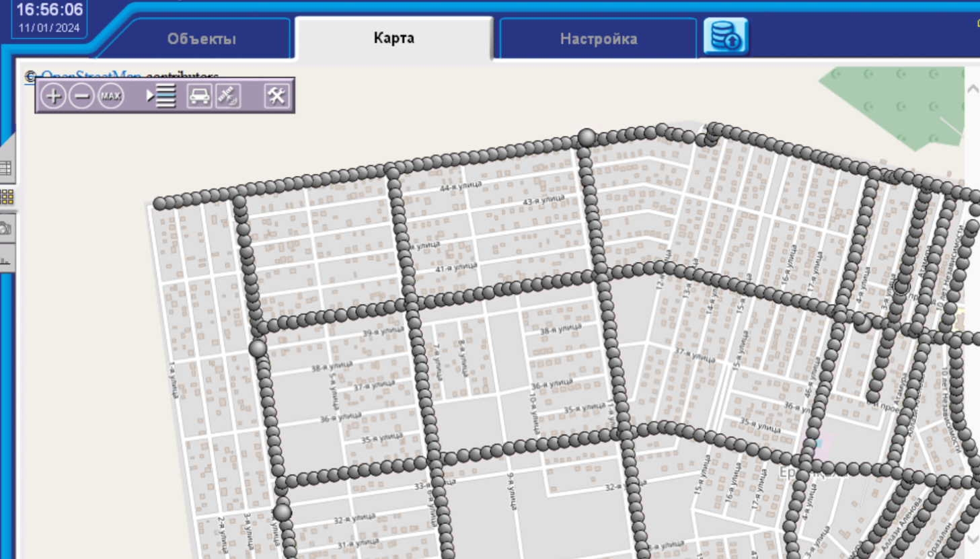
Task: Select the large marker on the northern boundary road
Action: coord(587,138)
